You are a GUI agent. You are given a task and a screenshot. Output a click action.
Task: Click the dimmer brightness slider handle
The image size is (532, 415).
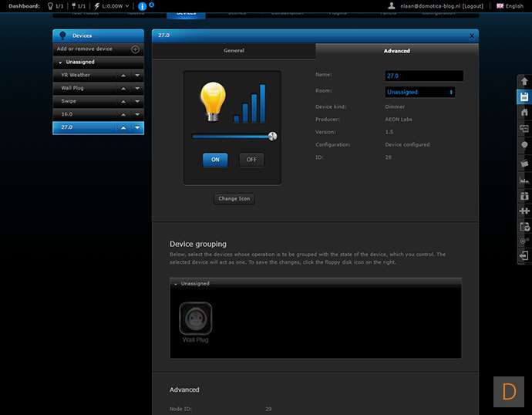coord(272,136)
